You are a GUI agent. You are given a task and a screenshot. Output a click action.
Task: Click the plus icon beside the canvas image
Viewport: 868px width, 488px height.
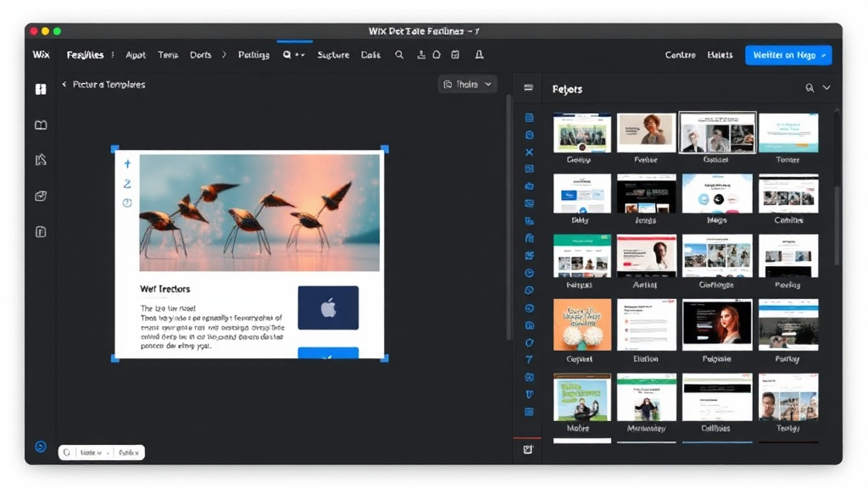tap(127, 164)
